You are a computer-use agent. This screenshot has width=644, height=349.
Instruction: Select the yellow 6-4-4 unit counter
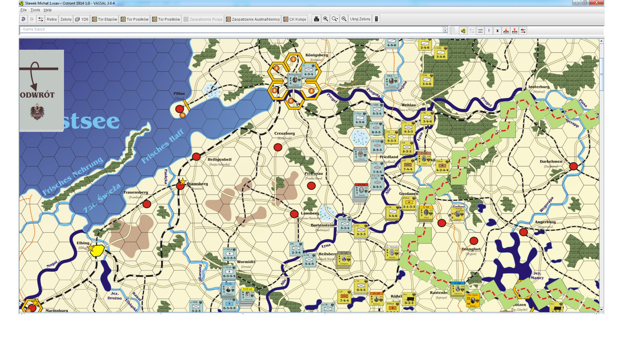pos(361,286)
